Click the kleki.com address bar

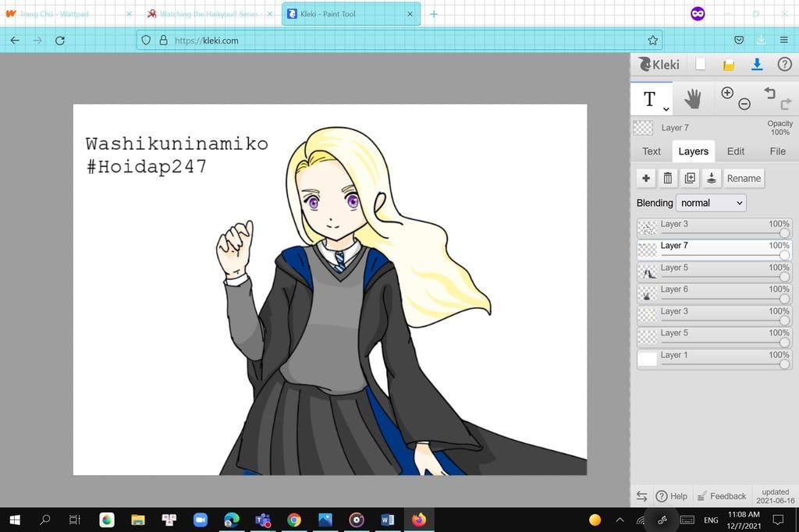pyautogui.click(x=399, y=41)
